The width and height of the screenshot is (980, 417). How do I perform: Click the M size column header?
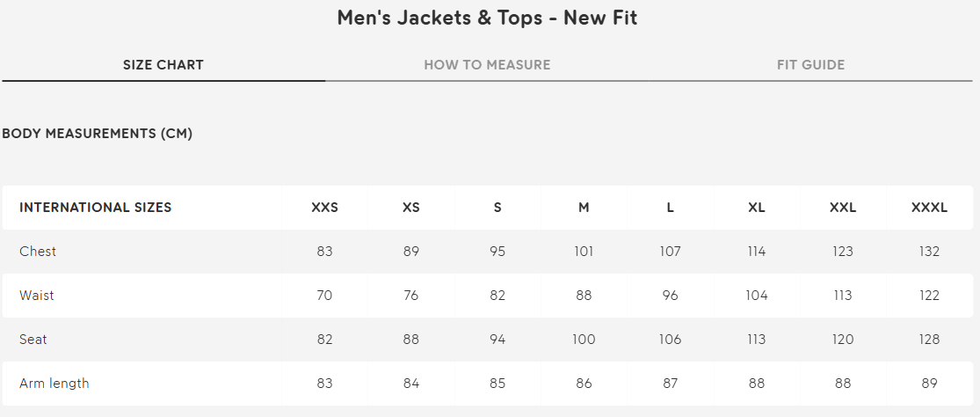point(584,208)
